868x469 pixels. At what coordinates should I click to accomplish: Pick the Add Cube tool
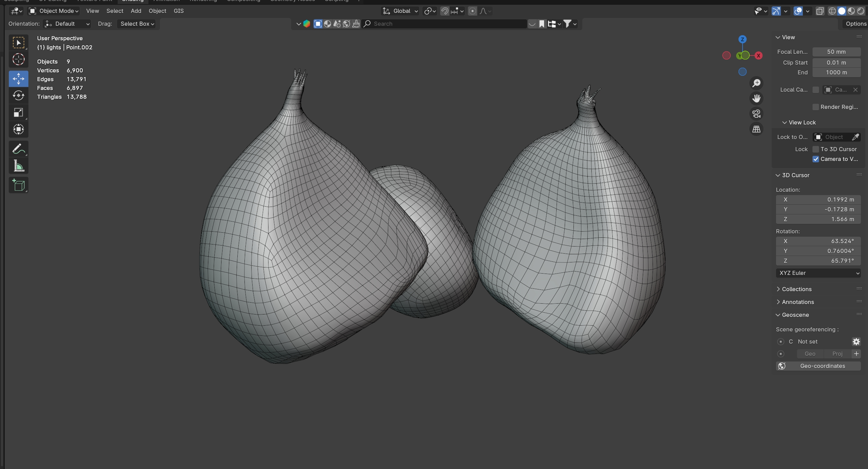coord(18,185)
